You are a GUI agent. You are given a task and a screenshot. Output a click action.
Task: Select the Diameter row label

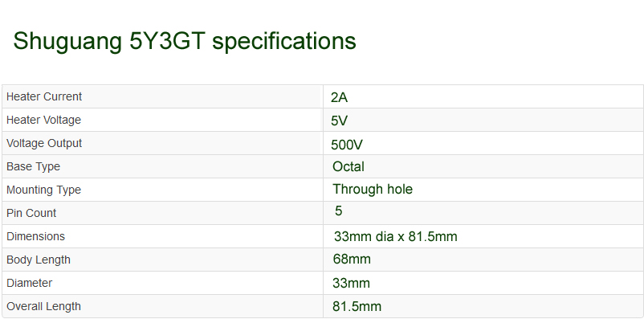[30, 283]
